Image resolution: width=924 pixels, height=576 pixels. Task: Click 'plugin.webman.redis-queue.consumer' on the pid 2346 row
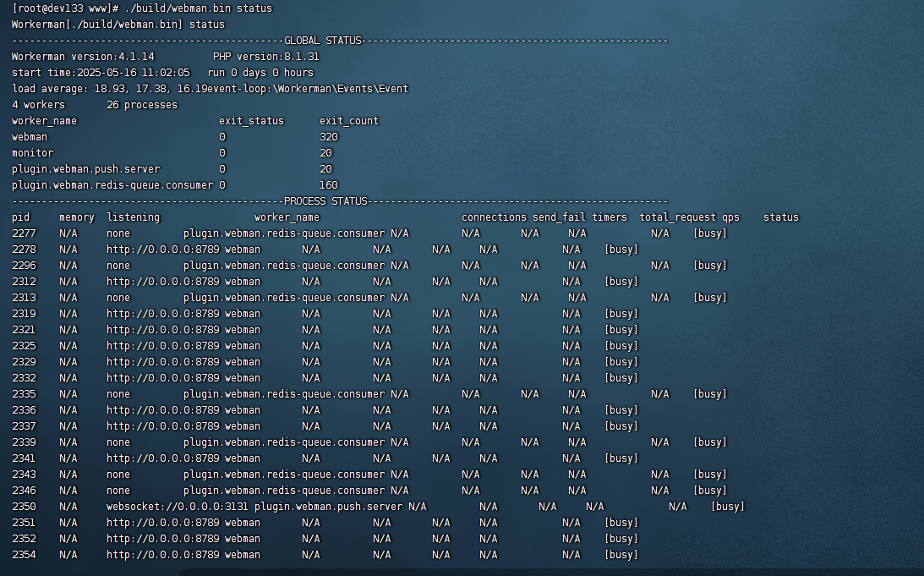coord(284,491)
